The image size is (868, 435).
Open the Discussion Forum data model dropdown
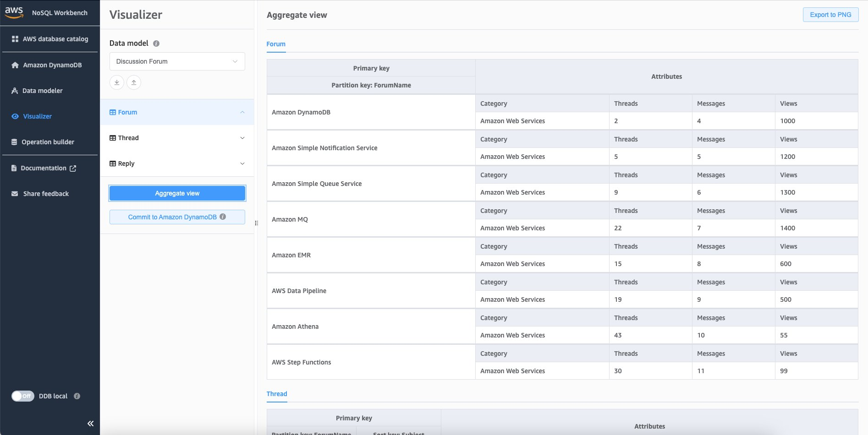[x=177, y=61]
